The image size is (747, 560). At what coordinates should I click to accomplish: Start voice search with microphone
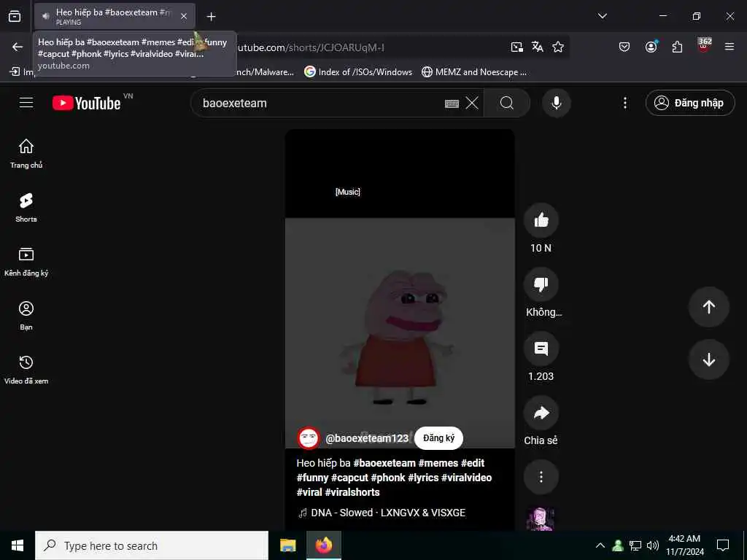[x=557, y=103]
